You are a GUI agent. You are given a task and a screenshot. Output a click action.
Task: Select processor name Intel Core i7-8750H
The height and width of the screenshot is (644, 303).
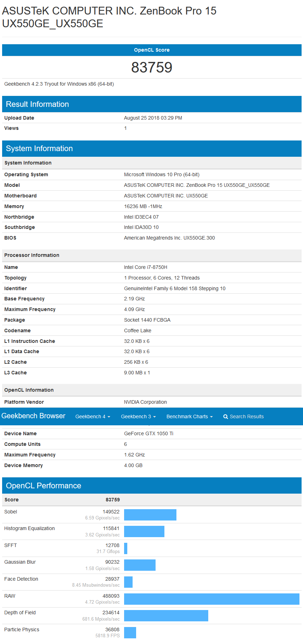click(146, 267)
